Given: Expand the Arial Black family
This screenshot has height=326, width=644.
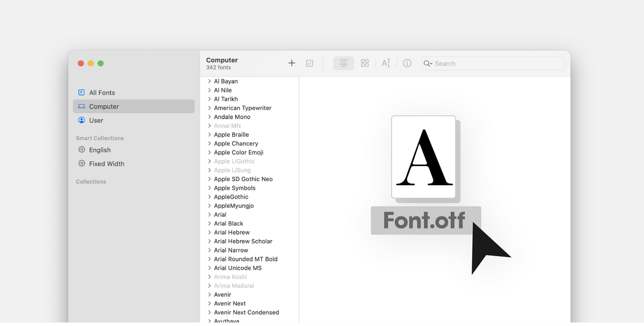Looking at the screenshot, I should (x=209, y=223).
